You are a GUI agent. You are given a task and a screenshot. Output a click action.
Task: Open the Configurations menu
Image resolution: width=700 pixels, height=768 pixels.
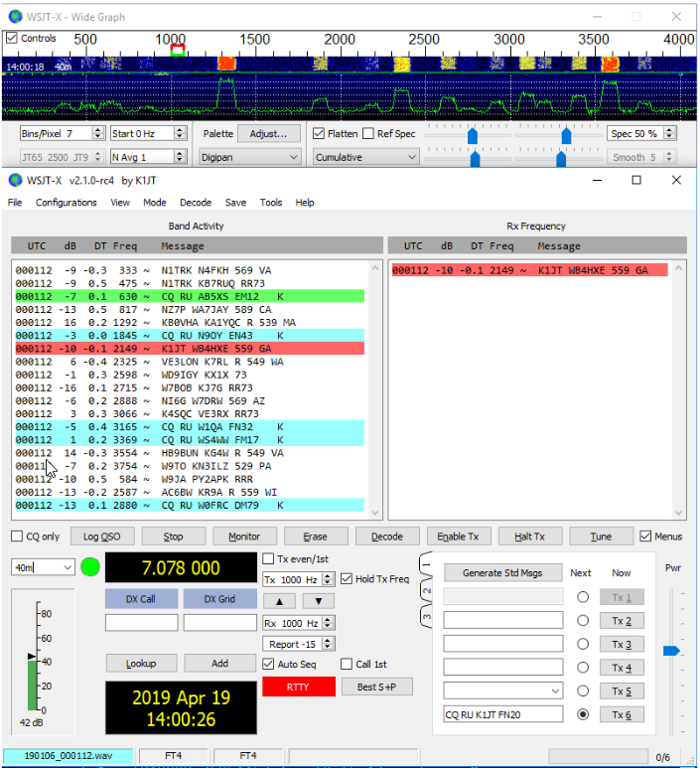pos(67,203)
